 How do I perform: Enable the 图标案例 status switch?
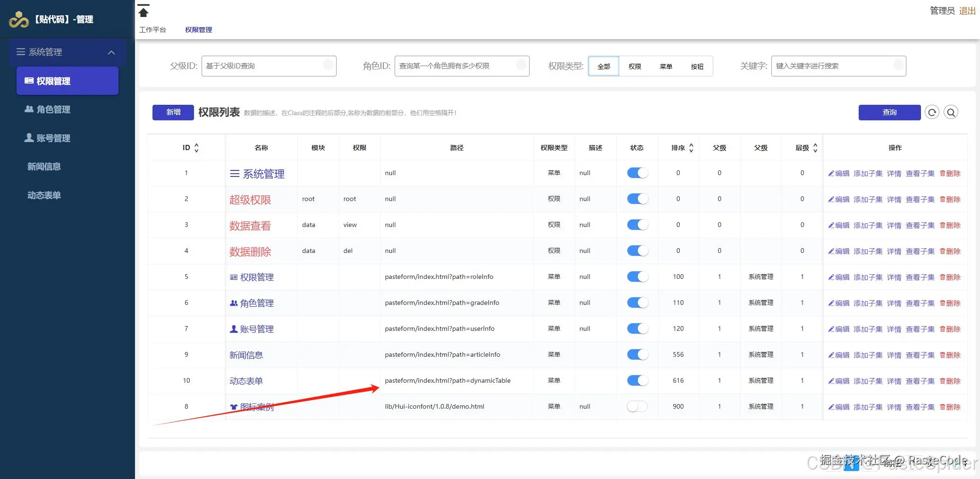tap(637, 406)
